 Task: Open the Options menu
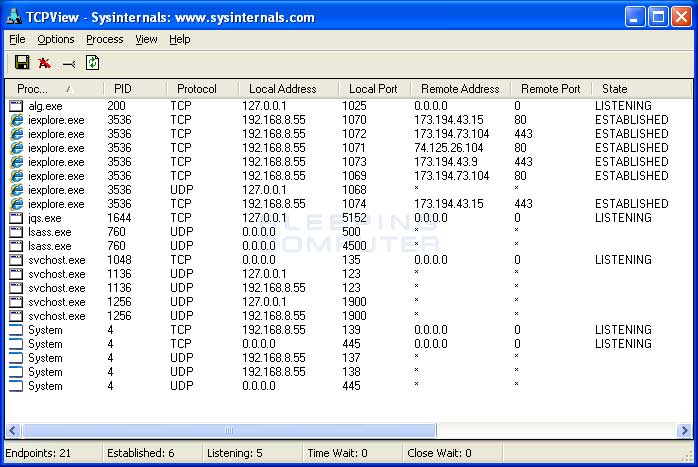(x=56, y=40)
